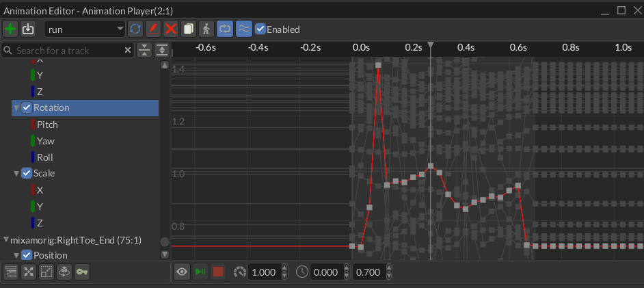Toggle the walking figure root motion icon
The height and width of the screenshot is (288, 644).
[x=206, y=29]
